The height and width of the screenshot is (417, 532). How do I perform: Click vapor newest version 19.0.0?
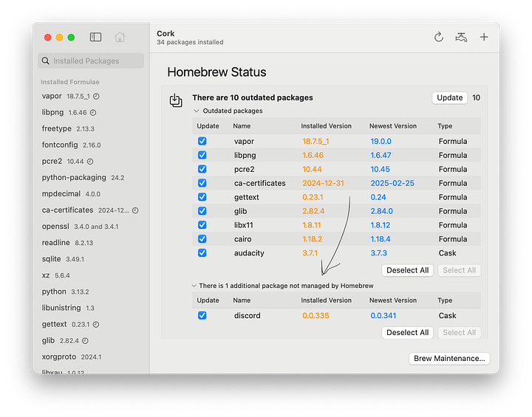point(381,141)
